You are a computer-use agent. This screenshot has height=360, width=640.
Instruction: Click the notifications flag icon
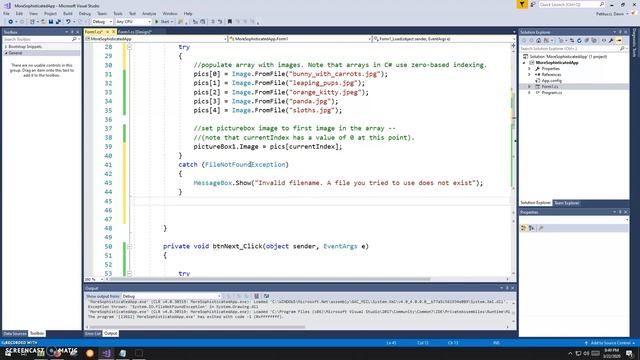click(x=522, y=4)
